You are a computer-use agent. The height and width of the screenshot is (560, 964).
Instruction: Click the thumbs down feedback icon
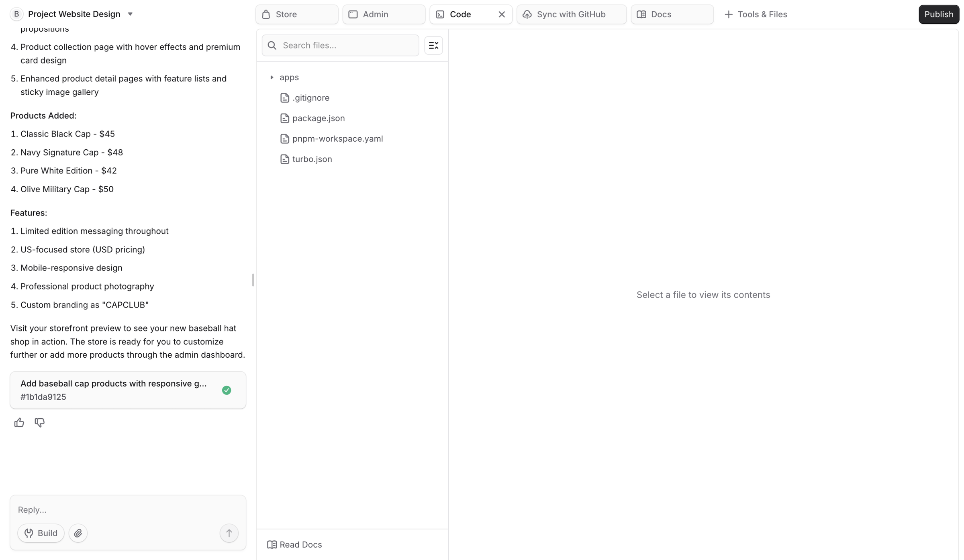click(39, 422)
